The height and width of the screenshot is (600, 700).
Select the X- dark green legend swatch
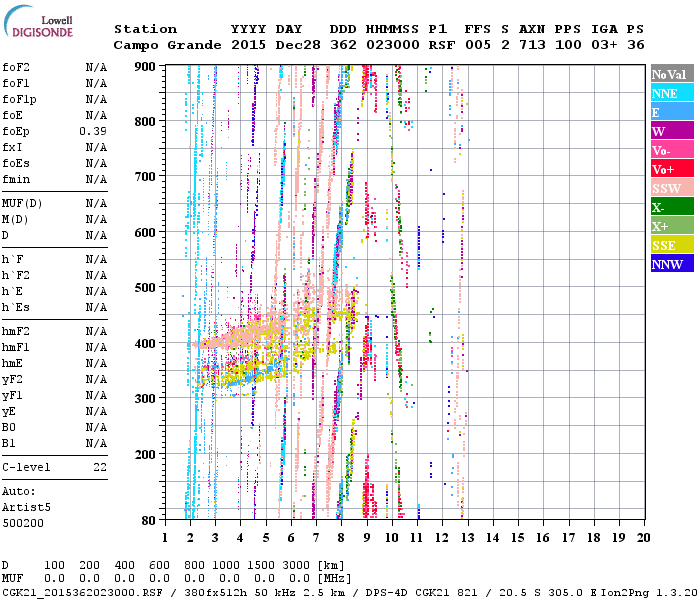coord(672,207)
